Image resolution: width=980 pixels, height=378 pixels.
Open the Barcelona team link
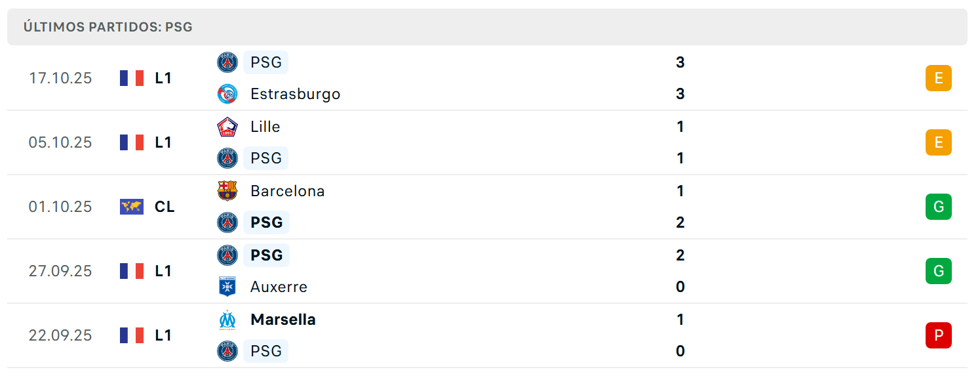pyautogui.click(x=288, y=191)
